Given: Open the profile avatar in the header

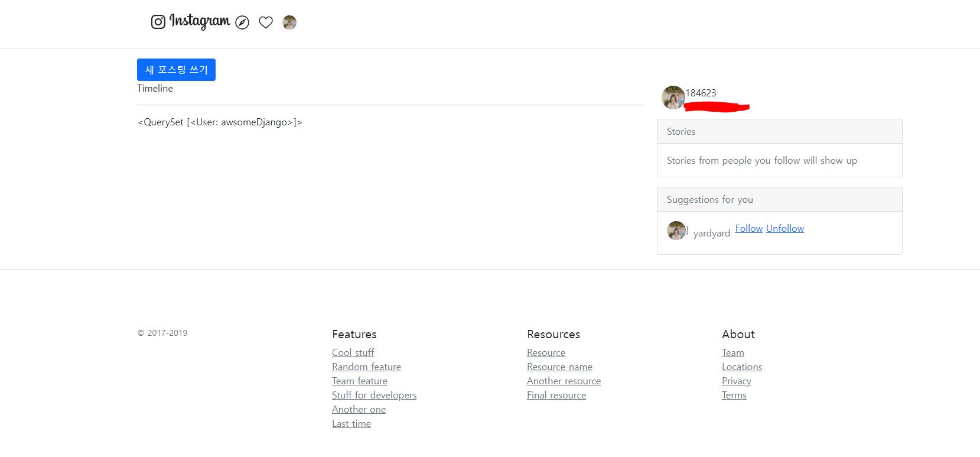Looking at the screenshot, I should click(x=289, y=22).
